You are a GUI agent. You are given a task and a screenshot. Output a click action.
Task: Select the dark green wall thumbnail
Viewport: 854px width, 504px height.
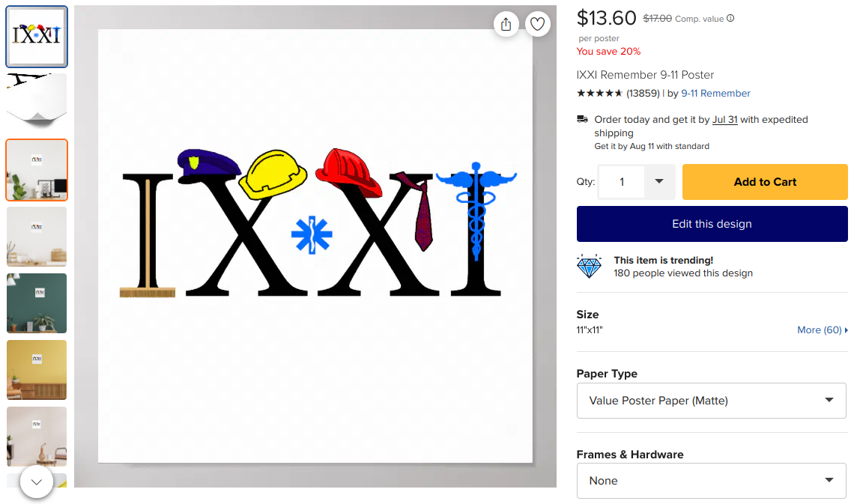[37, 303]
